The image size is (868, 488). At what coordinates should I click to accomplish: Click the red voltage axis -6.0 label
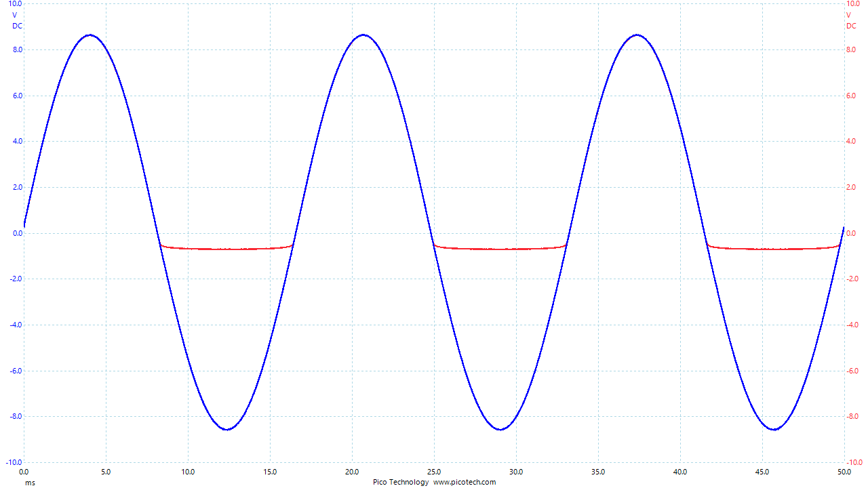coord(852,371)
